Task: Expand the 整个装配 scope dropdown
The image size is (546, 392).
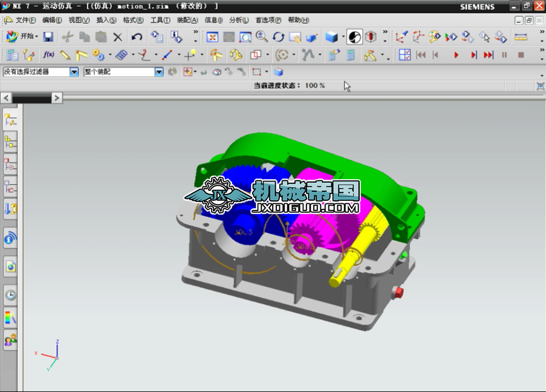Action: [159, 72]
